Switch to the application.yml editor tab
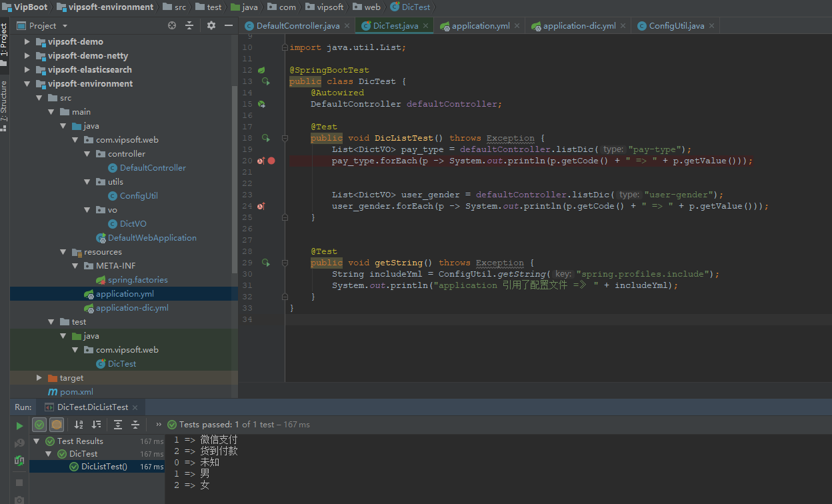The image size is (832, 504). click(x=480, y=26)
